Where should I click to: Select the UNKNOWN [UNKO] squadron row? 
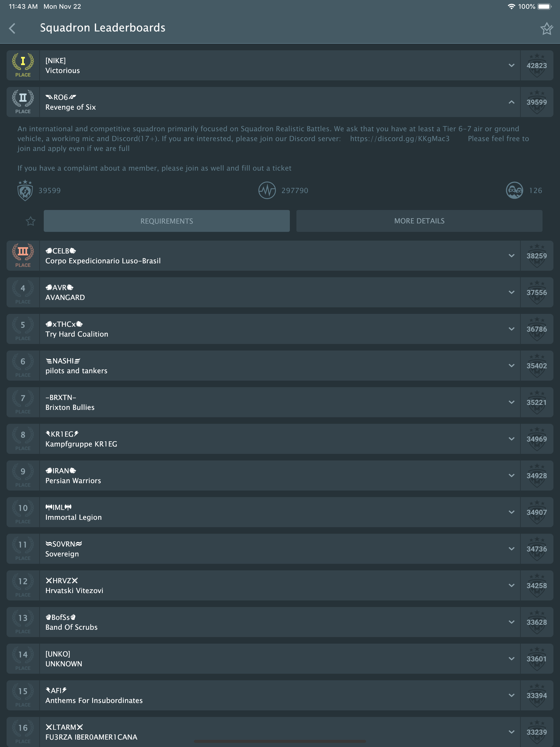[x=280, y=658]
